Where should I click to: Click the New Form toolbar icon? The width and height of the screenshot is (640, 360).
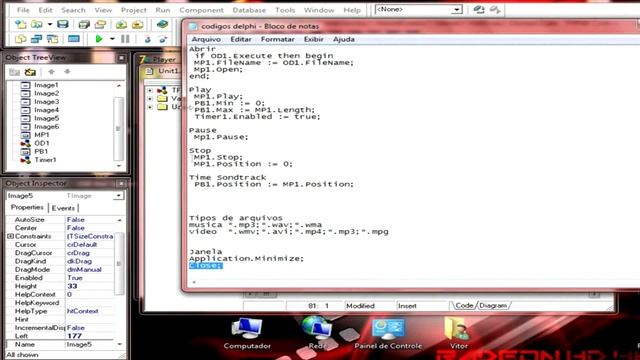(74, 39)
